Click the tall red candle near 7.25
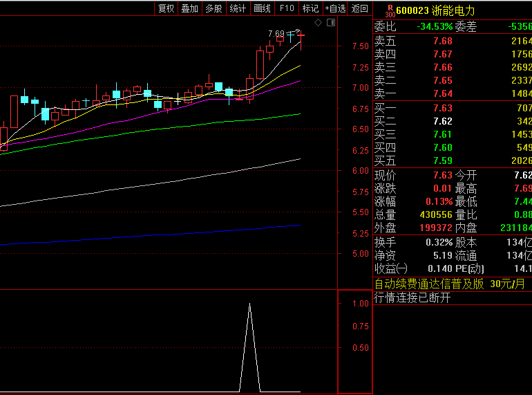Viewport: 532px width, 395px height. coord(260,64)
